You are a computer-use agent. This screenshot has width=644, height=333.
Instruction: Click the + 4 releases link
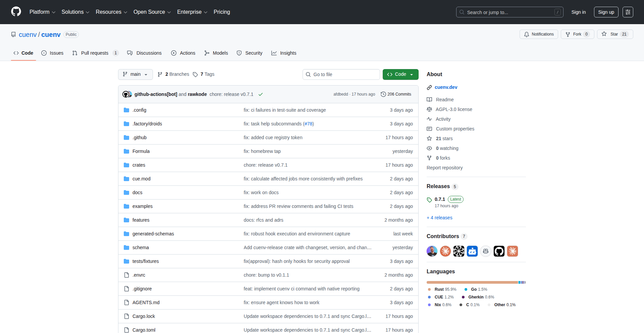(439, 218)
